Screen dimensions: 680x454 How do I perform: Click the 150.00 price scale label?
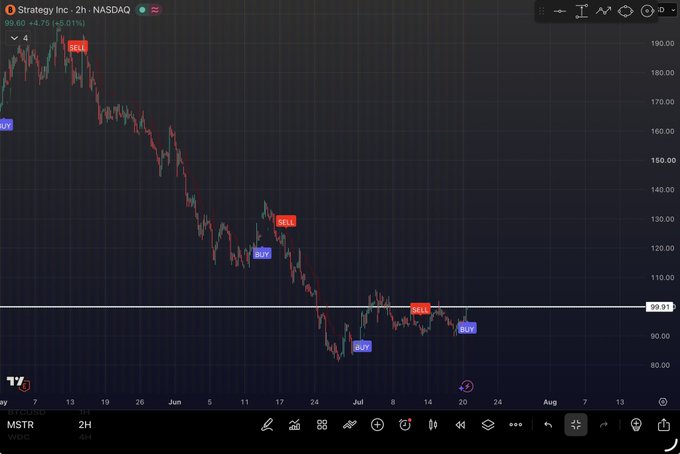663,160
